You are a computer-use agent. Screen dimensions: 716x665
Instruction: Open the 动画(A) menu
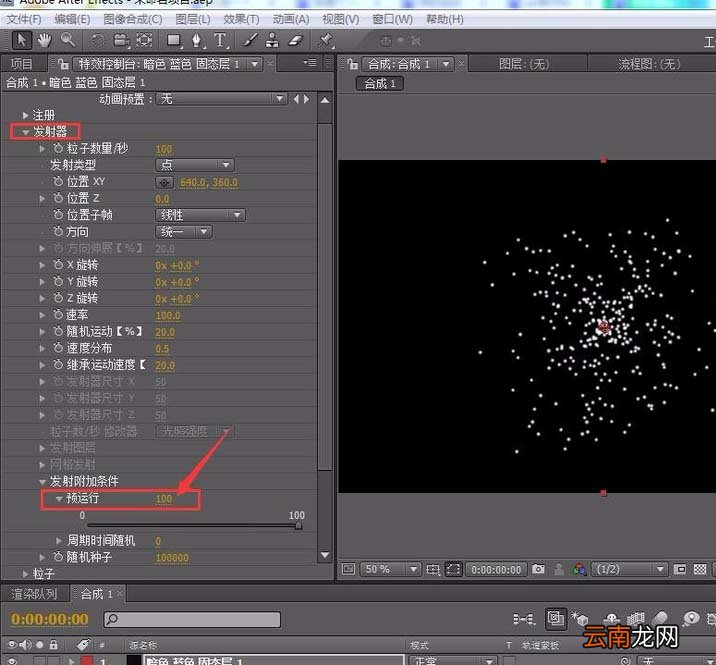(x=291, y=20)
